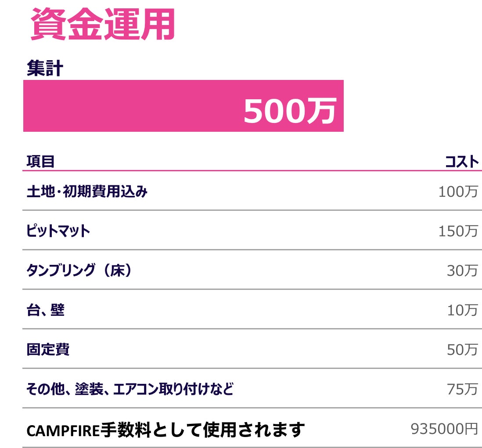Click the 75万 cost value
Viewport: 482px width, 448px height.
pyautogui.click(x=462, y=389)
